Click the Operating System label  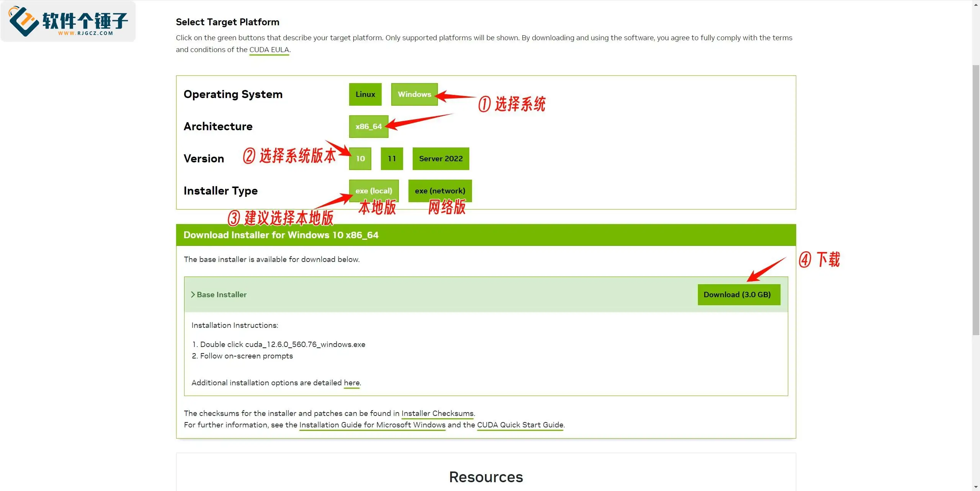[x=233, y=94]
